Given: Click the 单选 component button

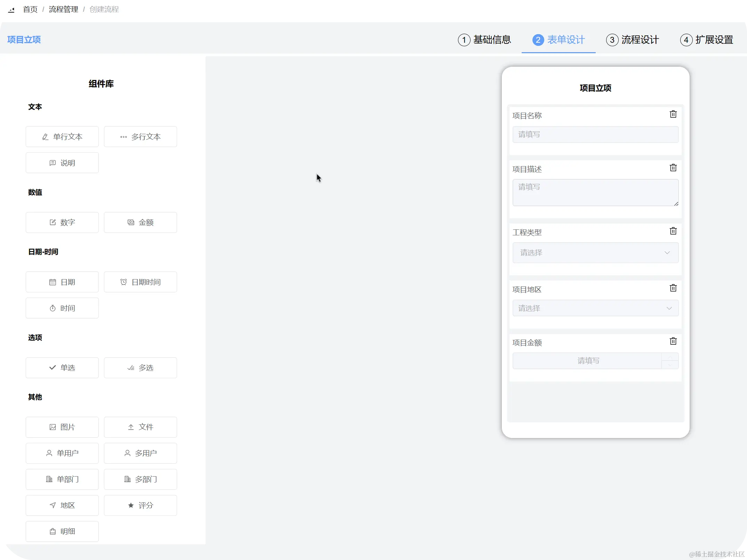Looking at the screenshot, I should pos(62,367).
